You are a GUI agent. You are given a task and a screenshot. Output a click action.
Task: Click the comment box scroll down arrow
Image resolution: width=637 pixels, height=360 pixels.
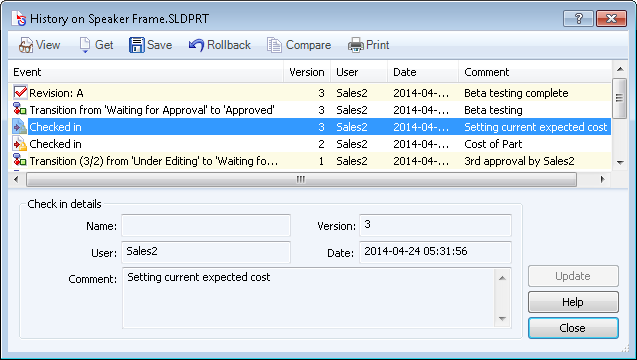coord(502,319)
